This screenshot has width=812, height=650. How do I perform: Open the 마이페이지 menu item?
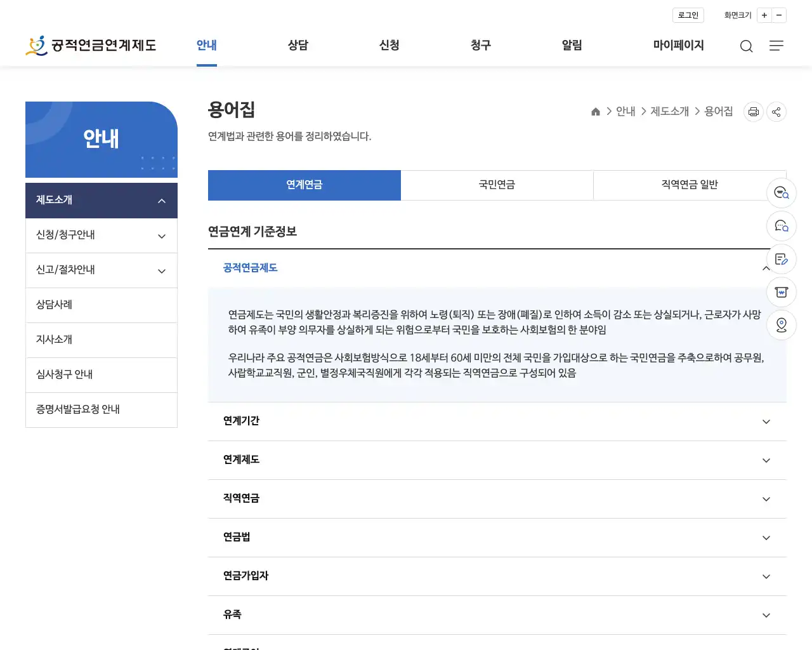(678, 45)
